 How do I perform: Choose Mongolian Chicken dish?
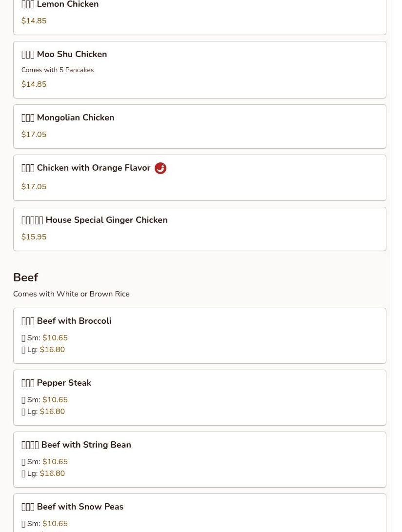pos(200,127)
